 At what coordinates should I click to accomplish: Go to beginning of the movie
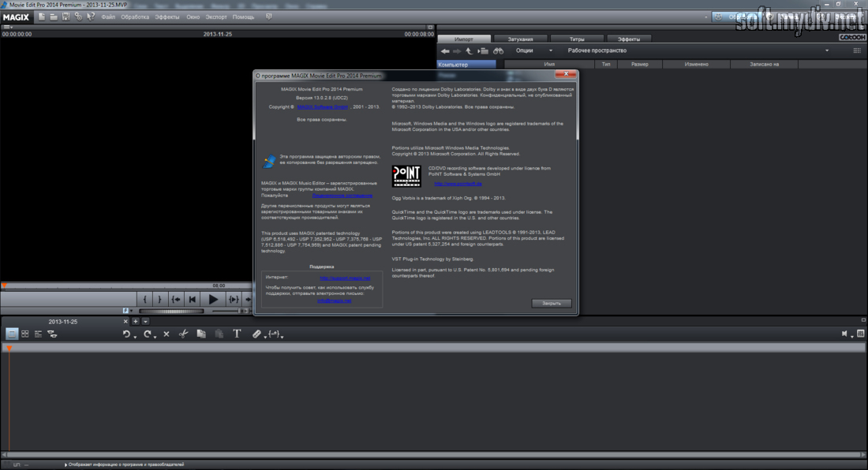[192, 299]
